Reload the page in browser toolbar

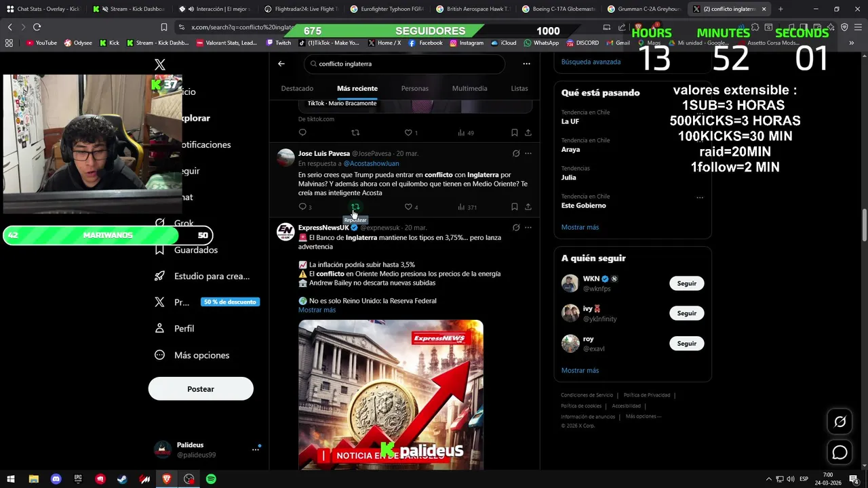tap(37, 27)
